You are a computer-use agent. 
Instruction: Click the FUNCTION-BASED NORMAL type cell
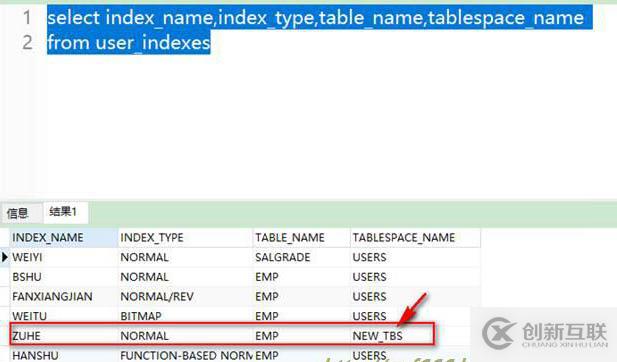tap(185, 355)
